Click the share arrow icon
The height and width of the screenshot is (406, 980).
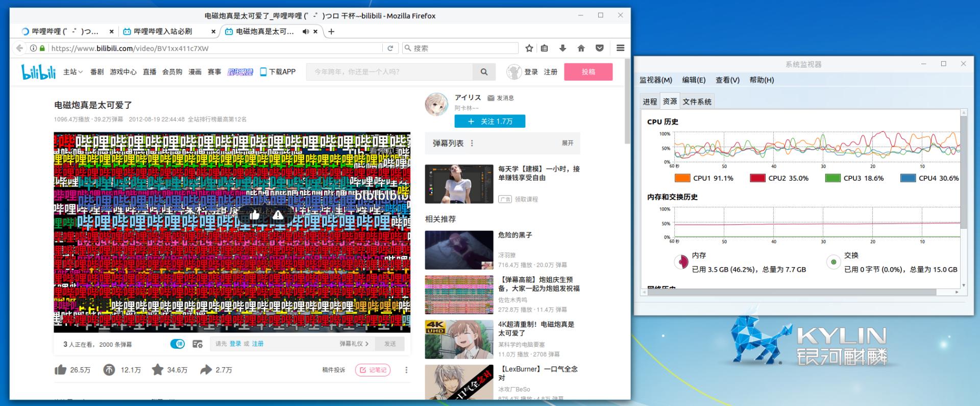point(206,370)
